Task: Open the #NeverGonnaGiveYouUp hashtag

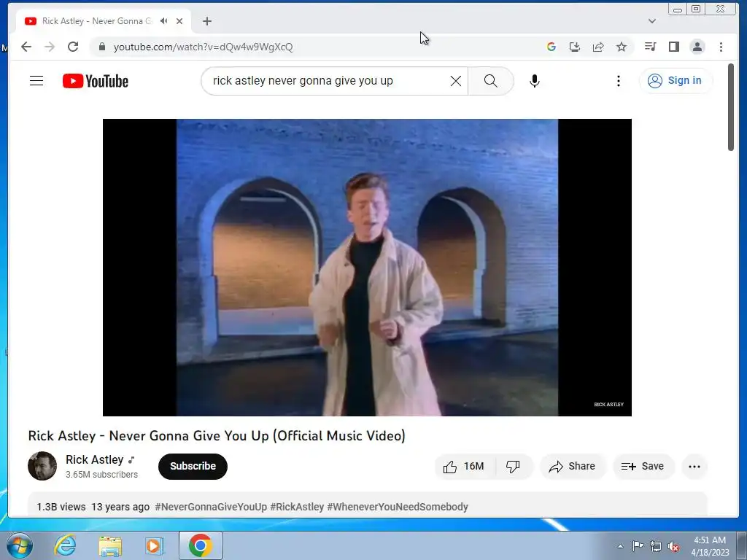Action: pyautogui.click(x=211, y=507)
